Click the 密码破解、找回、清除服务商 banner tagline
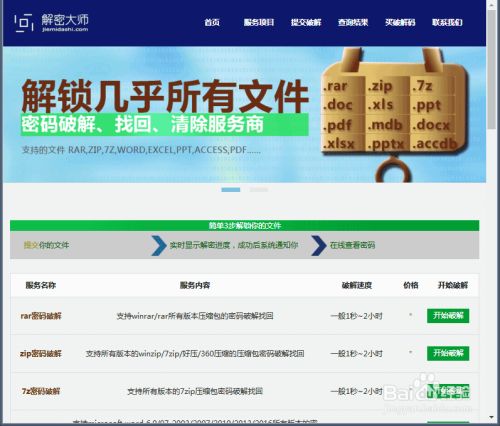This screenshot has width=500, height=426. point(164,125)
